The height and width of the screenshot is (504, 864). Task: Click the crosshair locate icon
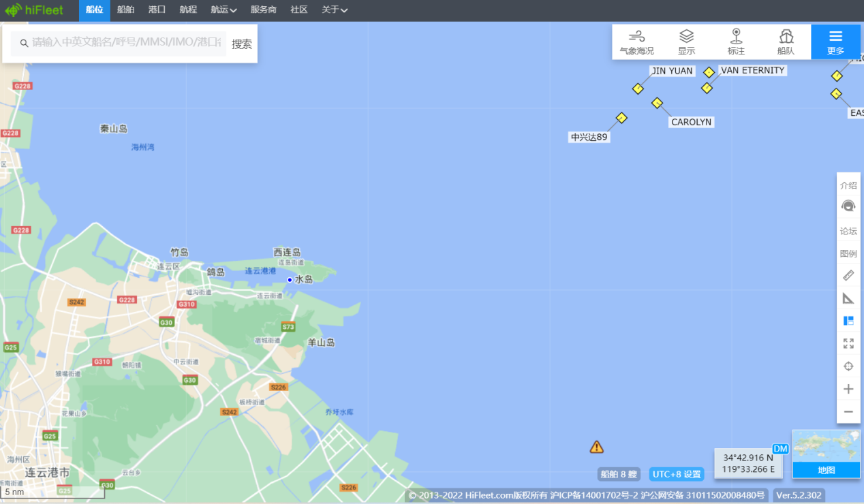point(848,366)
